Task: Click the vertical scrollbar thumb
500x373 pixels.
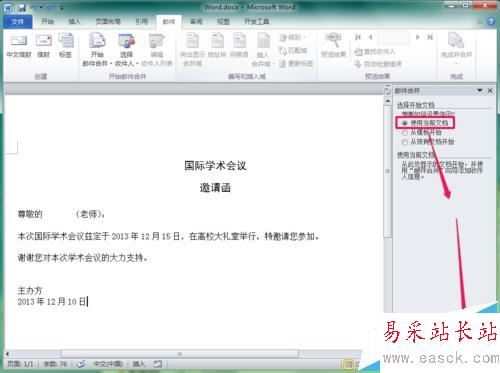Action: coord(387,171)
